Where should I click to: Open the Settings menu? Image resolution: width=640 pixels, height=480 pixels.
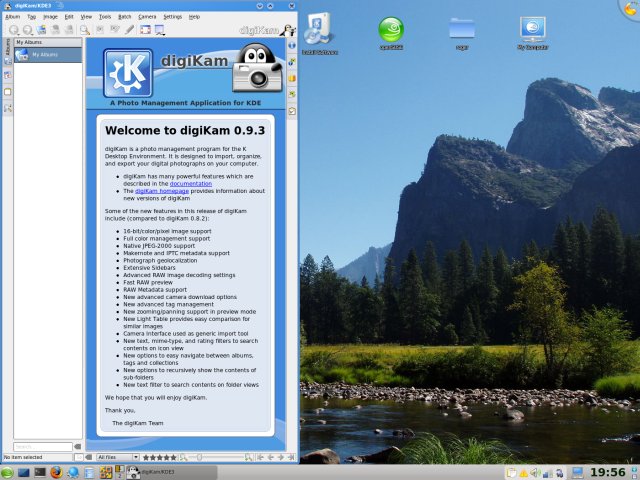pyautogui.click(x=172, y=17)
